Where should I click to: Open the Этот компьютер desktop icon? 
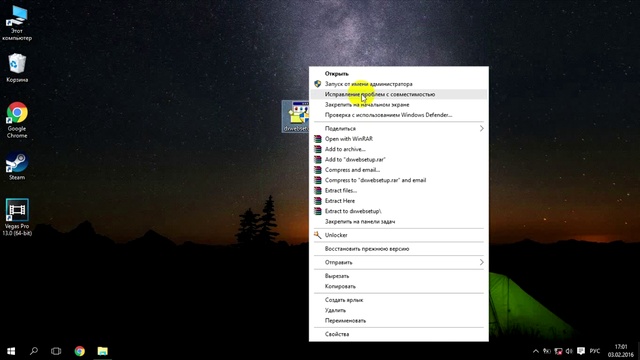pyautogui.click(x=17, y=23)
